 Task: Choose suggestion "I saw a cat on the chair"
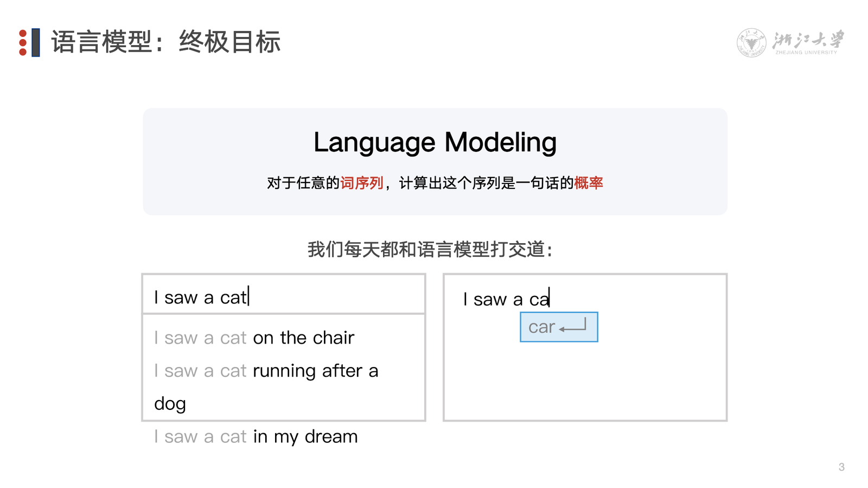[x=254, y=338]
